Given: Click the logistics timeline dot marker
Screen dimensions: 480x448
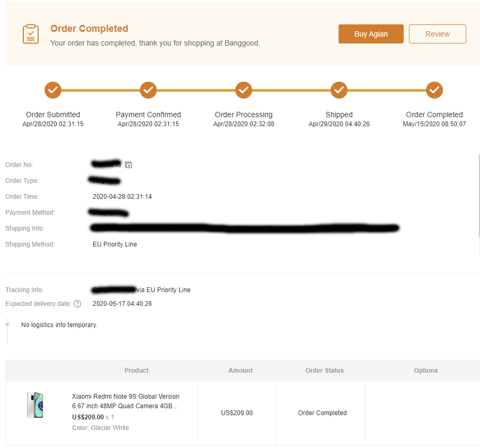Looking at the screenshot, I should point(7,324).
